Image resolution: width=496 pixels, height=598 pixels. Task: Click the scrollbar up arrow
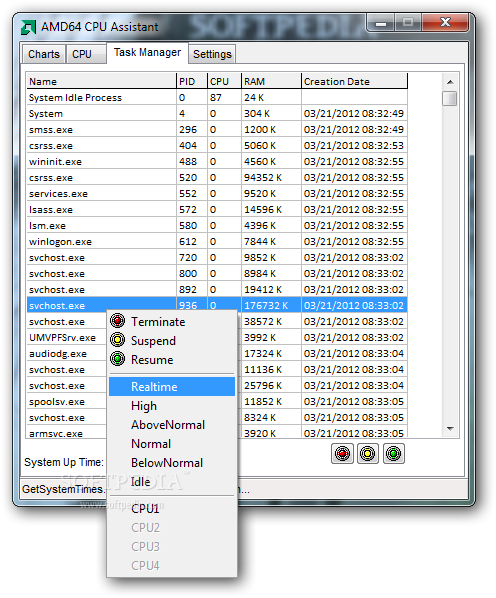pos(450,82)
